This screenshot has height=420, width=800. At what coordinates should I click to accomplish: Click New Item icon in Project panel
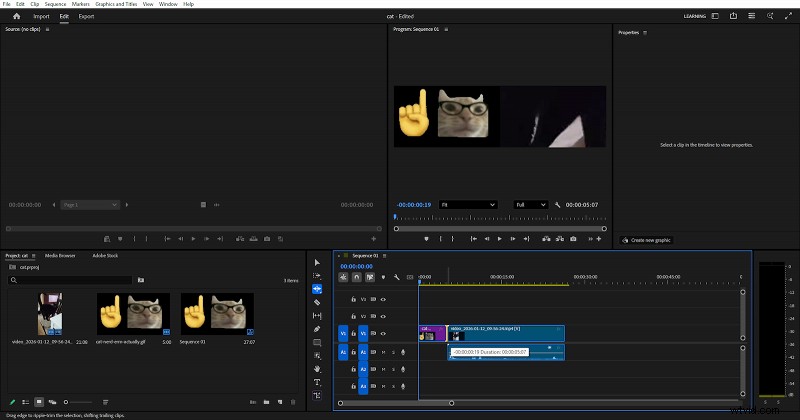click(280, 402)
